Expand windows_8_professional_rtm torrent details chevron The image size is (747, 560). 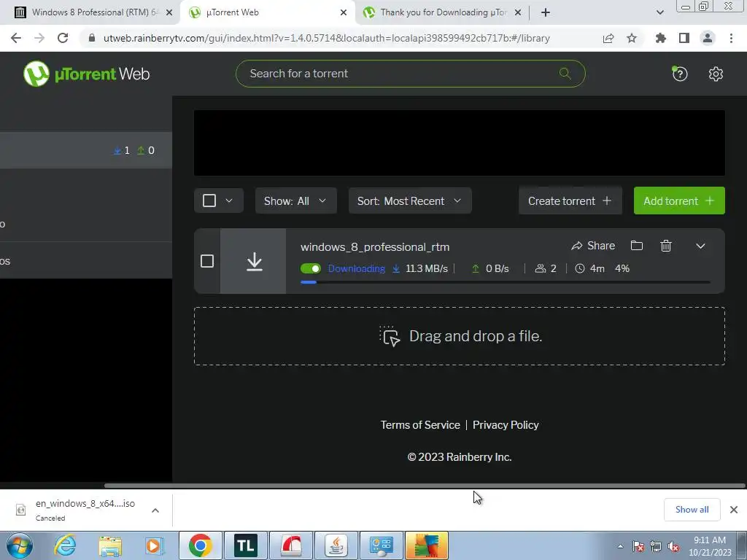[x=700, y=246]
